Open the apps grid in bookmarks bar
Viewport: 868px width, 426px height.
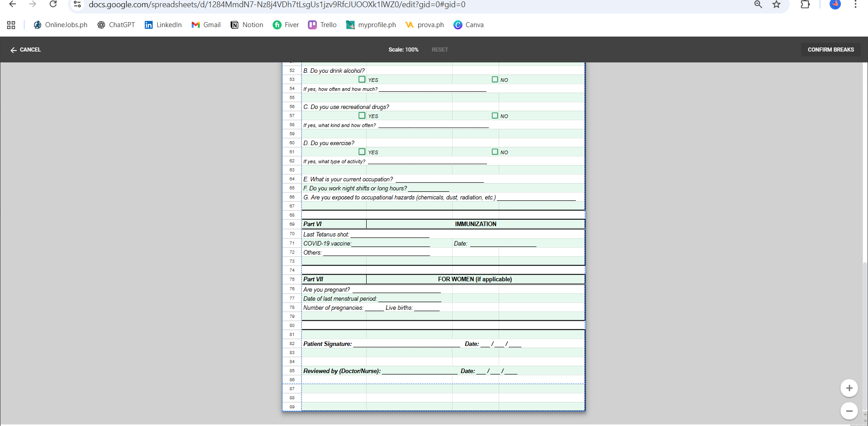11,25
